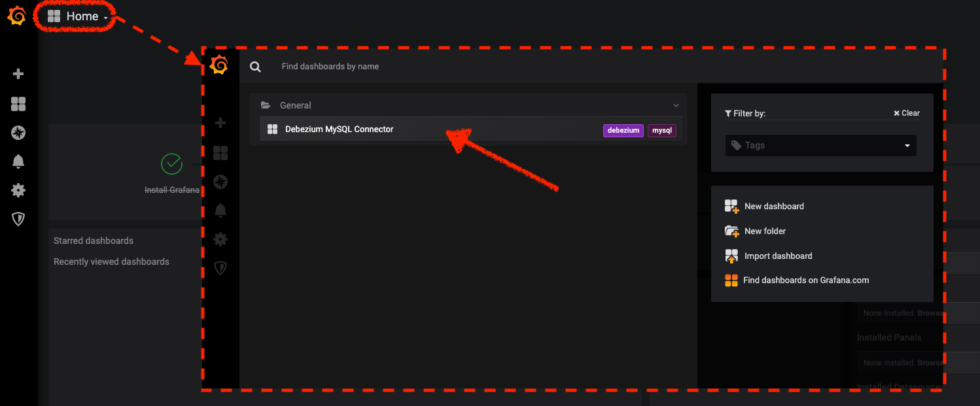Open Alerting bell icon in the main sidebar
980x406 pixels.
(x=18, y=161)
